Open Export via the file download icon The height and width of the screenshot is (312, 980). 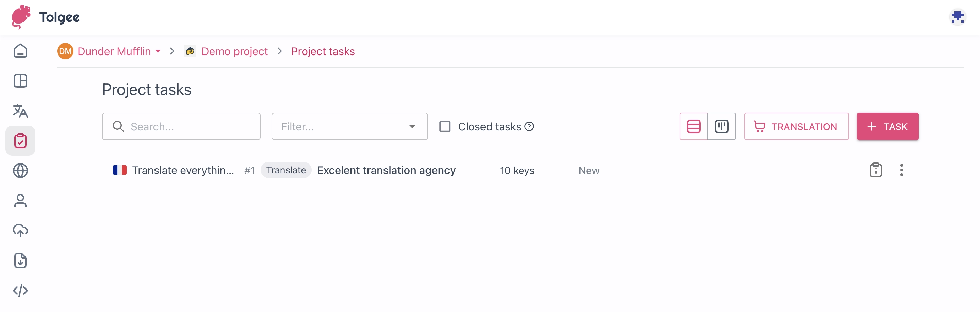click(x=20, y=261)
